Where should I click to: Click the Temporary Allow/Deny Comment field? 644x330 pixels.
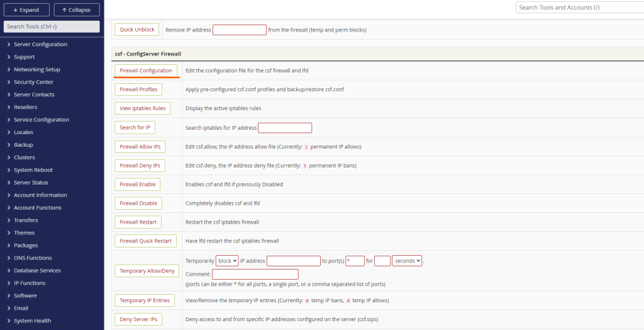point(255,274)
